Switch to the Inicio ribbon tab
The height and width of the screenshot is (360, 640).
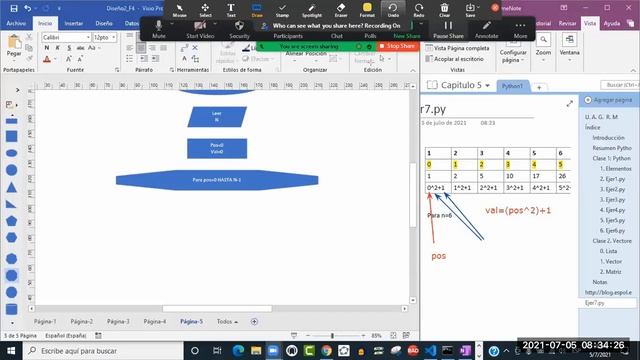tap(45, 24)
